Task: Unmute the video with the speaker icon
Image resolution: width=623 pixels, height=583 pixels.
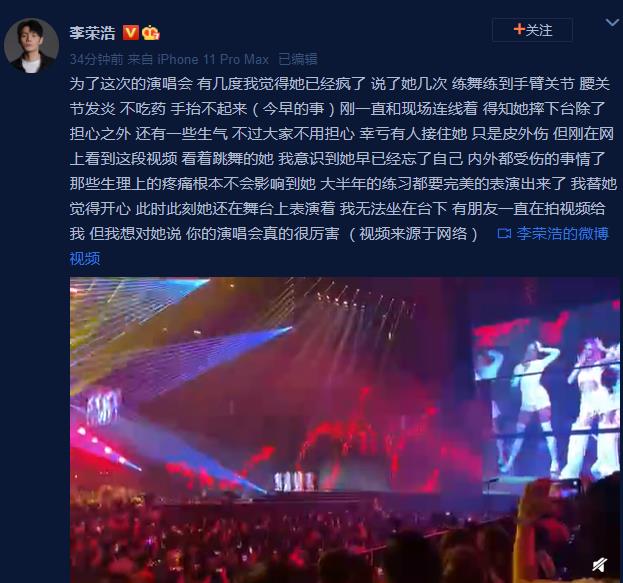Action: click(x=600, y=564)
